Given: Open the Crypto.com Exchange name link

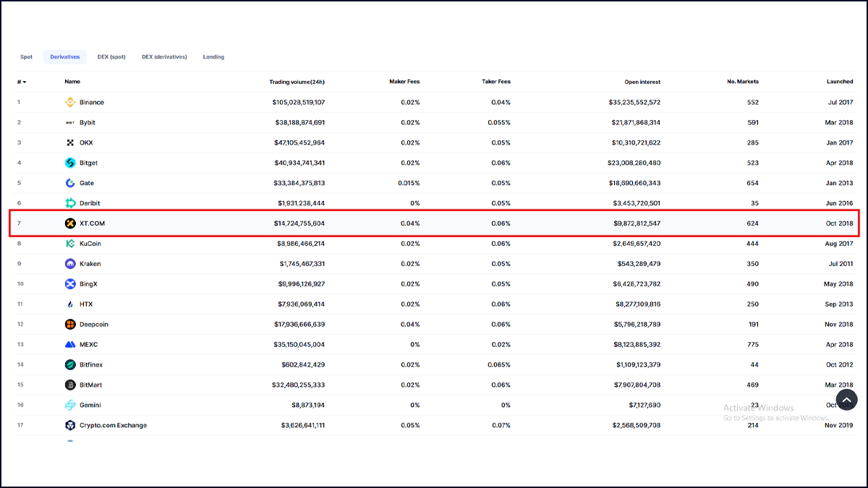Looking at the screenshot, I should coord(113,426).
